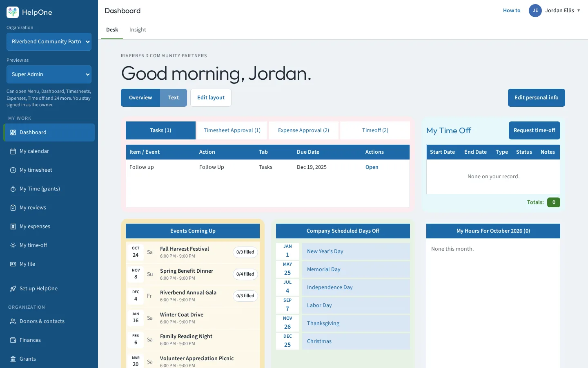Switch to the Overview view toggle
This screenshot has width=588, height=368.
coord(140,98)
